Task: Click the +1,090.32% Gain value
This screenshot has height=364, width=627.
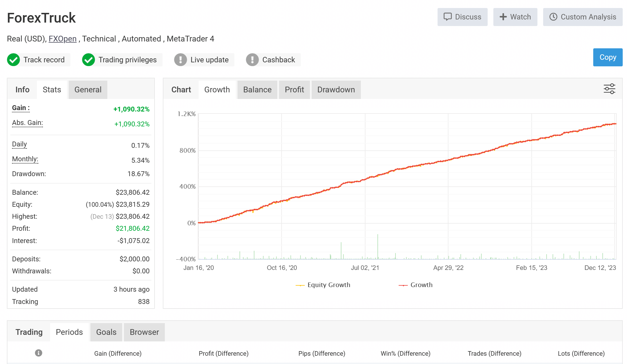Action: pyautogui.click(x=131, y=109)
